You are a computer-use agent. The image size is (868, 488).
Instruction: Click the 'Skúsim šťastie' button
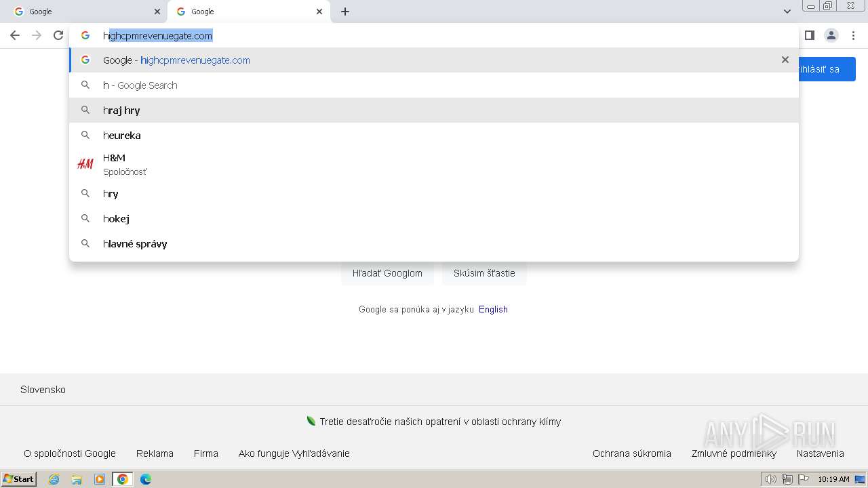484,273
